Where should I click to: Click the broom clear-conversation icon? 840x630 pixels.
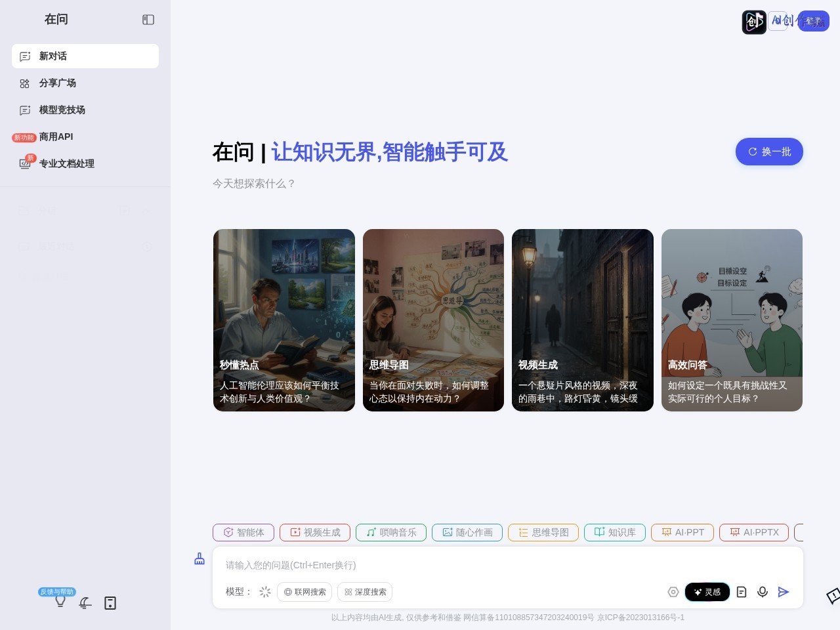point(199,558)
